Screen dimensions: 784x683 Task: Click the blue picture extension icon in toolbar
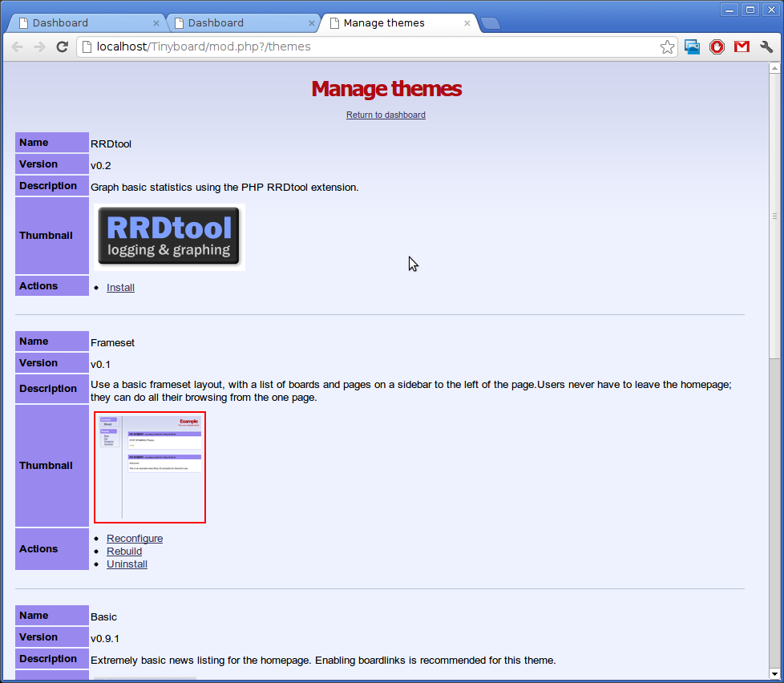693,47
